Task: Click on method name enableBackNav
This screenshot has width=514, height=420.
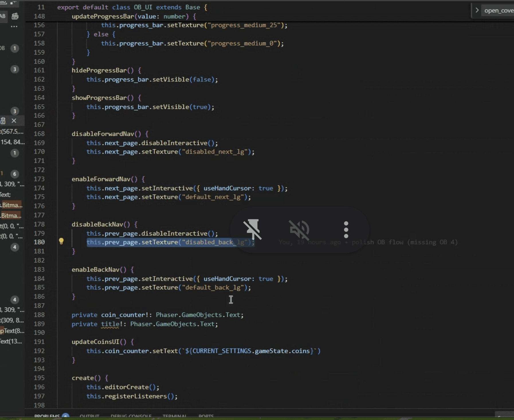Action: (x=95, y=270)
